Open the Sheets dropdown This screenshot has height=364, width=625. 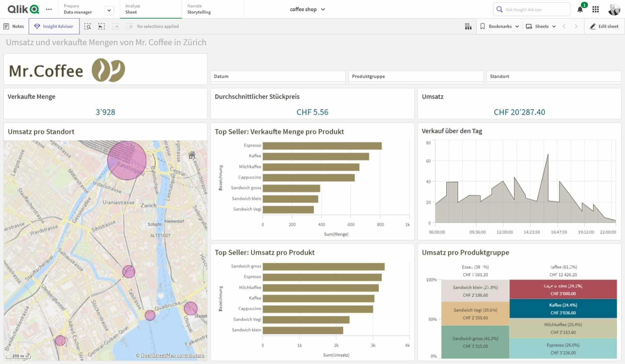coord(540,26)
